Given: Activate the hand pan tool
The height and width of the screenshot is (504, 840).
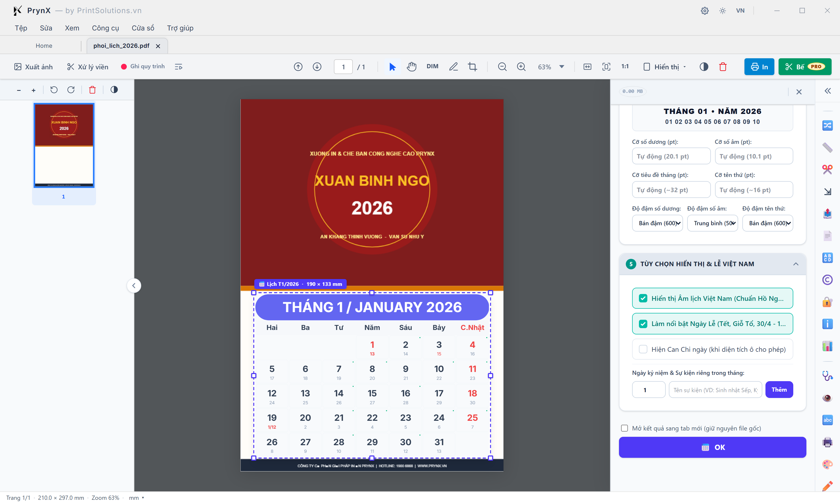Looking at the screenshot, I should click(412, 67).
